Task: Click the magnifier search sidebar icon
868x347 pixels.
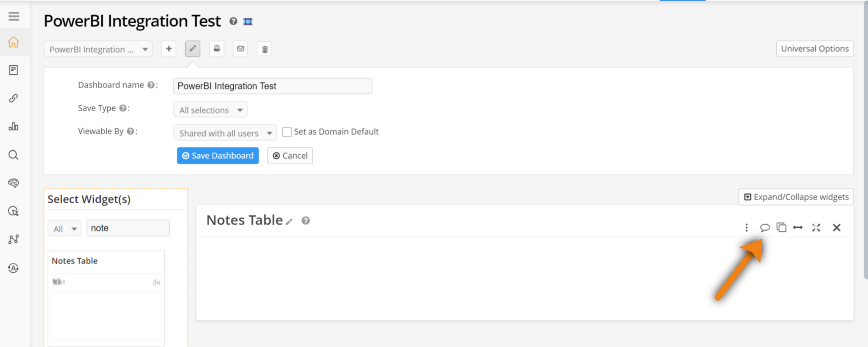Action: pyautogui.click(x=14, y=155)
